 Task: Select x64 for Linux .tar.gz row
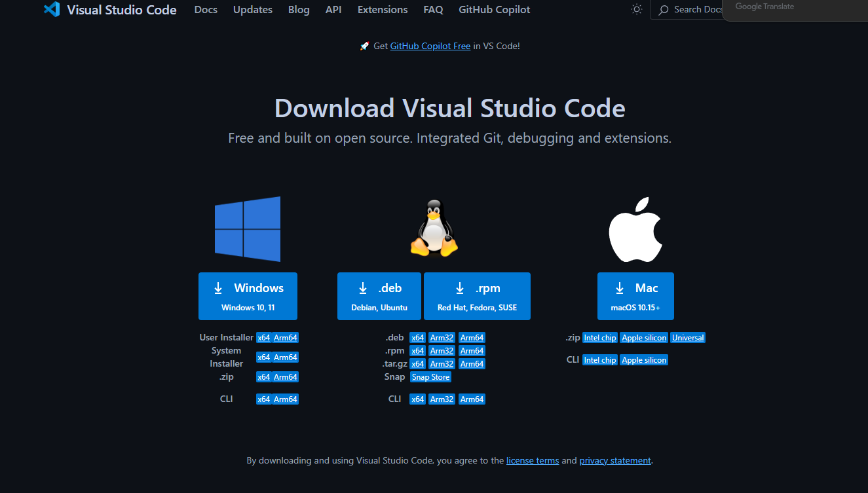[x=418, y=364]
